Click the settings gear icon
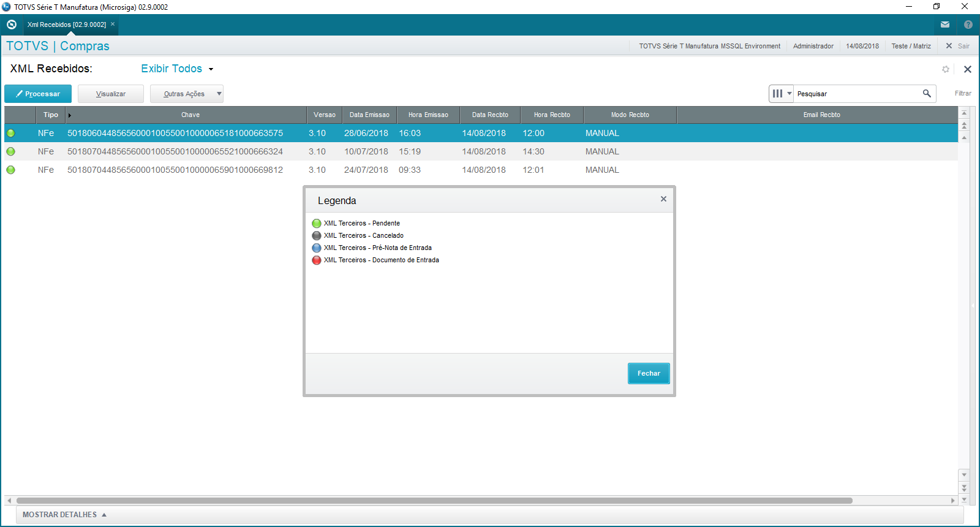The height and width of the screenshot is (527, 980). click(946, 69)
